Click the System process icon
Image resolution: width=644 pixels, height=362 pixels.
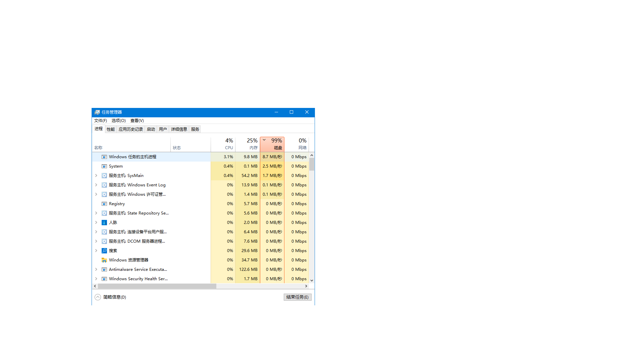pyautogui.click(x=104, y=166)
